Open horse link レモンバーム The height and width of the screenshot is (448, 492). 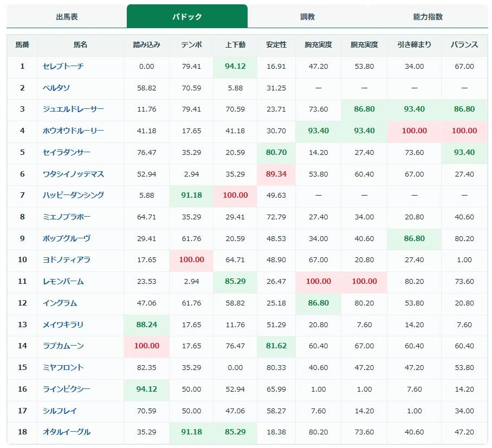[63, 281]
